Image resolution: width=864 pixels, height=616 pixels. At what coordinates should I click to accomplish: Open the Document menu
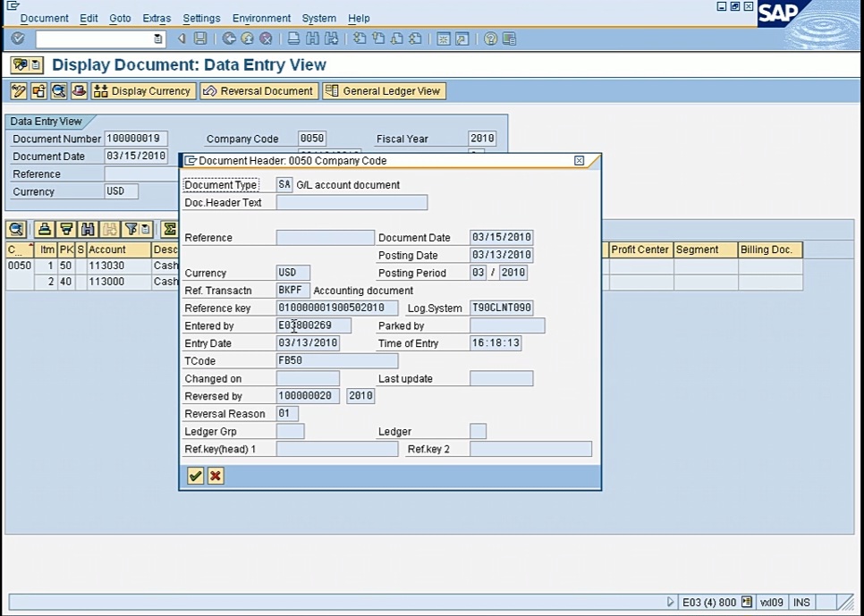[x=44, y=18]
